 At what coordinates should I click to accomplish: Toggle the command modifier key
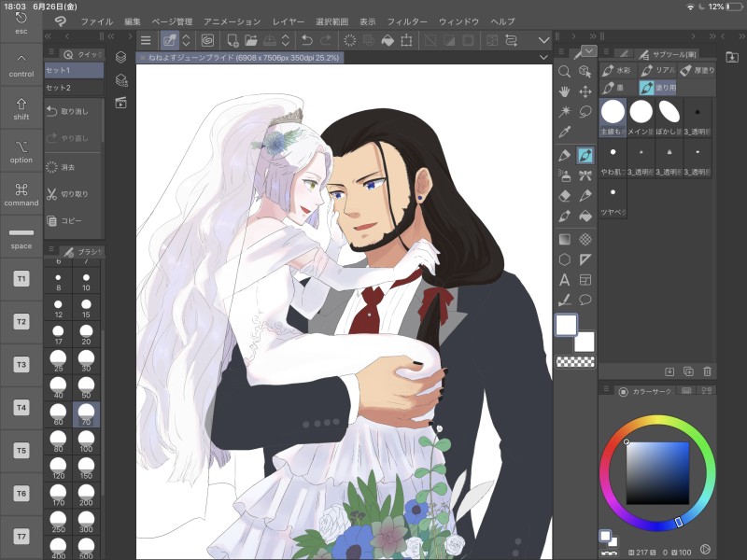point(21,194)
